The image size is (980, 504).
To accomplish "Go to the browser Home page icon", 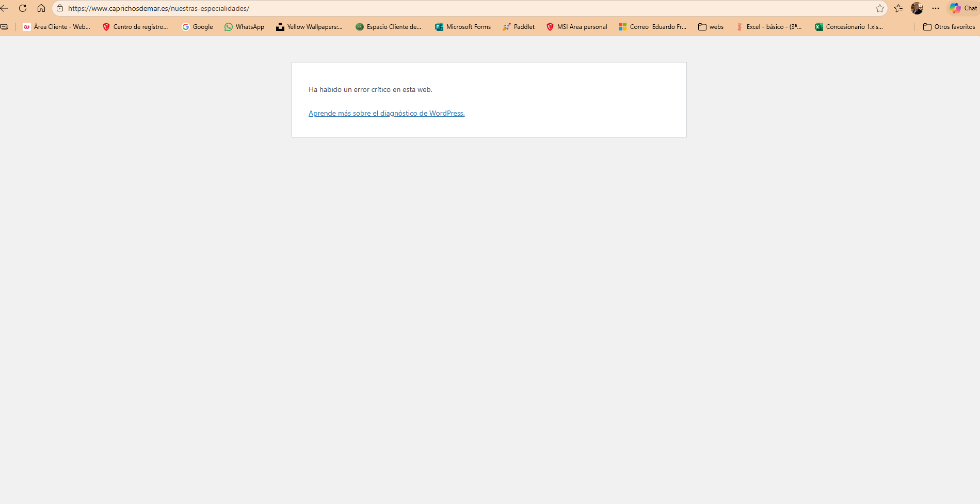I will point(41,8).
